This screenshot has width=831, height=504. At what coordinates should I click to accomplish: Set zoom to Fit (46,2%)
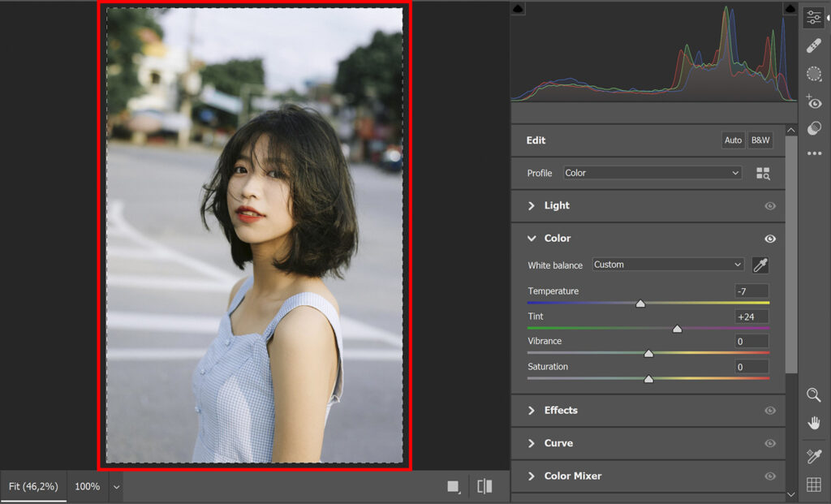point(33,486)
